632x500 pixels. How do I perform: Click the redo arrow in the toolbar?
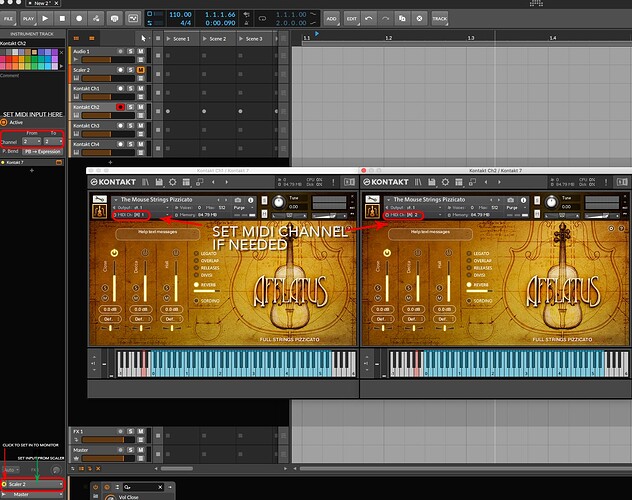click(385, 19)
